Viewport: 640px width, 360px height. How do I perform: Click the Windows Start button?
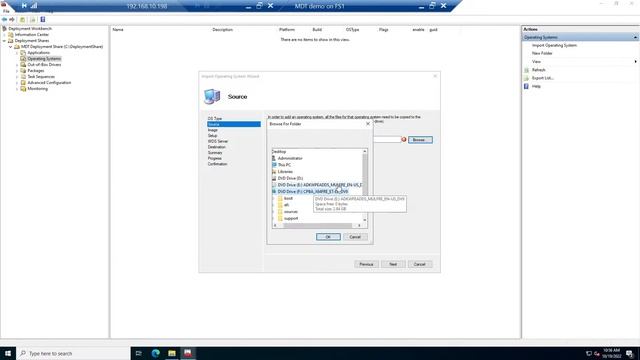coord(8,353)
